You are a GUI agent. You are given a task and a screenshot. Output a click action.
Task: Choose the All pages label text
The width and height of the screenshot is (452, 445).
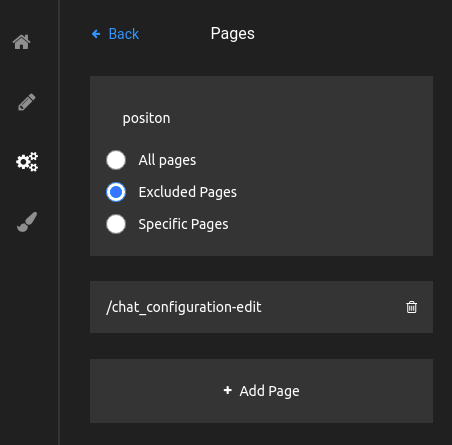[x=167, y=160]
